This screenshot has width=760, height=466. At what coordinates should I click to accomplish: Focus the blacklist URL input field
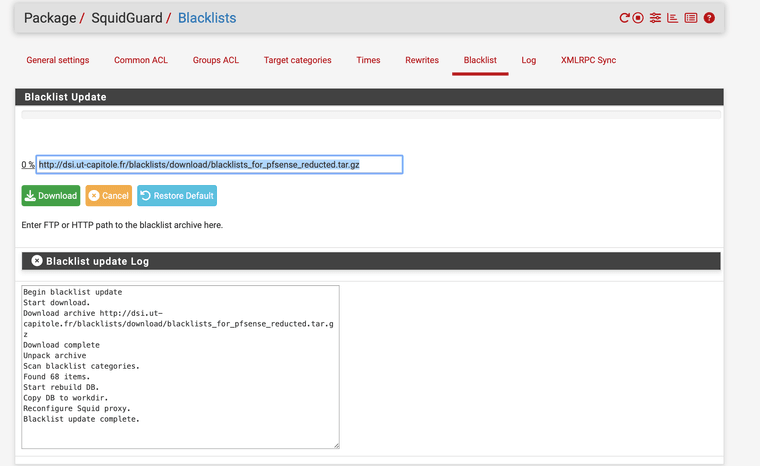[x=219, y=164]
